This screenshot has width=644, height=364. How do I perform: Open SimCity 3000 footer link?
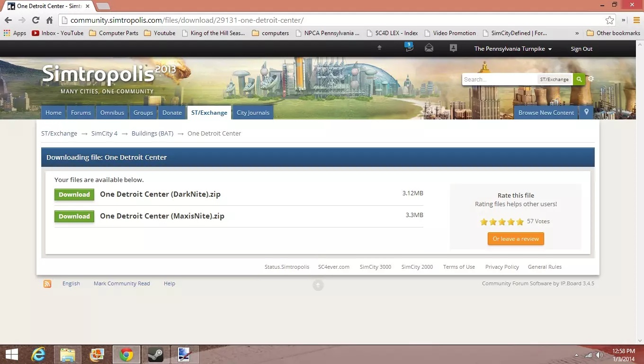(x=376, y=267)
